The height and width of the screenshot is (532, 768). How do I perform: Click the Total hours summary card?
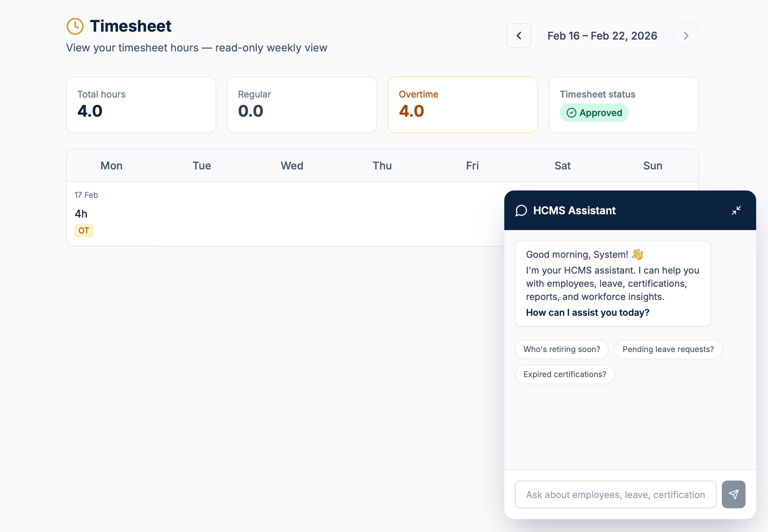click(141, 105)
